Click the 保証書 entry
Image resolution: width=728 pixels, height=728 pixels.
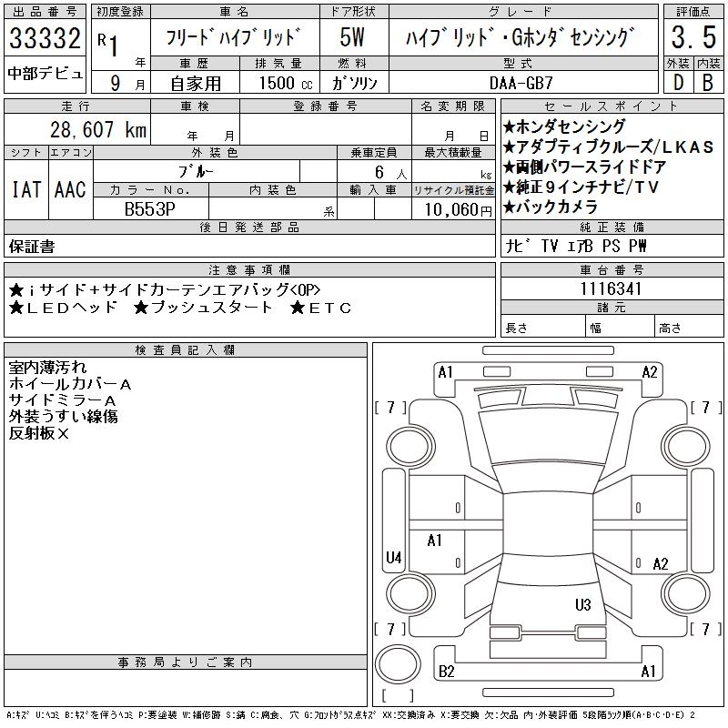click(x=32, y=247)
